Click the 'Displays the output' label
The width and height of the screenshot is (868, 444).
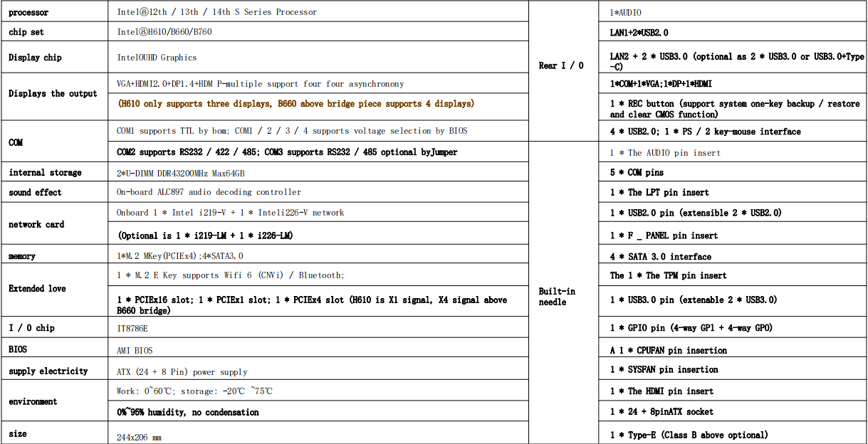point(53,93)
